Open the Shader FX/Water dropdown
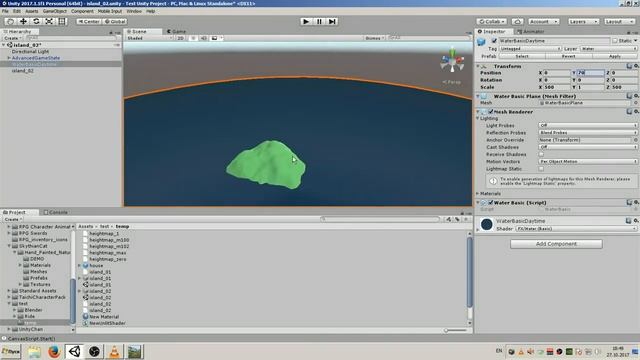The width and height of the screenshot is (640, 360). coord(576,229)
